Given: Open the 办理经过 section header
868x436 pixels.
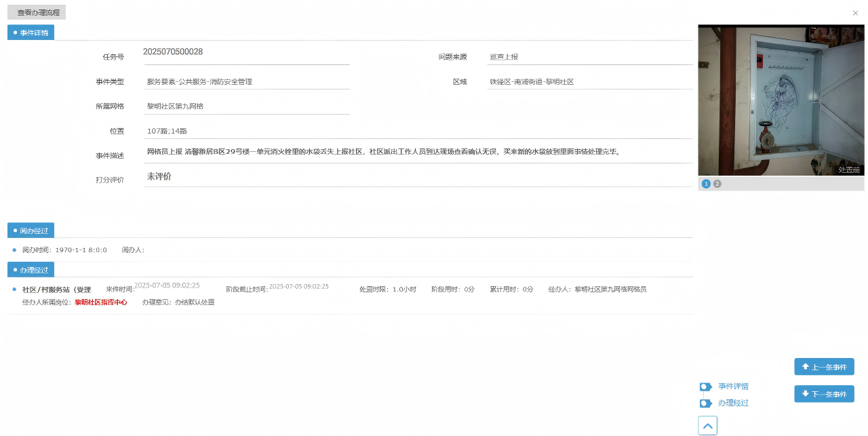Looking at the screenshot, I should pos(31,270).
